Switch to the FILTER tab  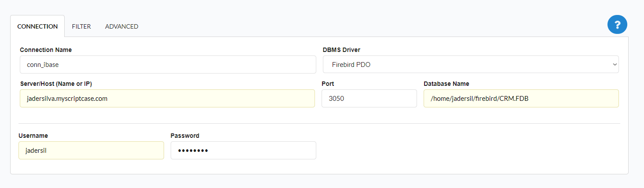[x=81, y=26]
